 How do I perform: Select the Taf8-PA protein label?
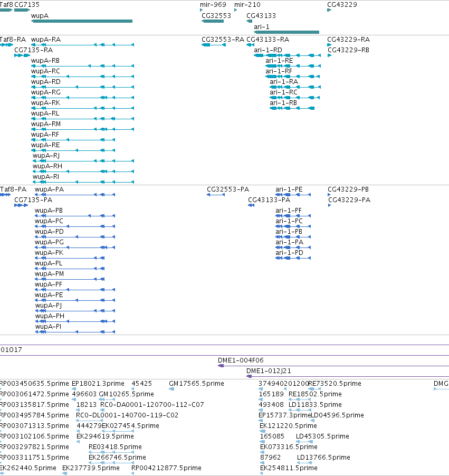tap(13, 189)
